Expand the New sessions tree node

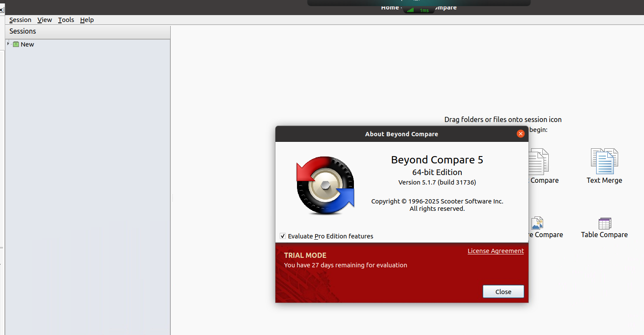coord(8,44)
